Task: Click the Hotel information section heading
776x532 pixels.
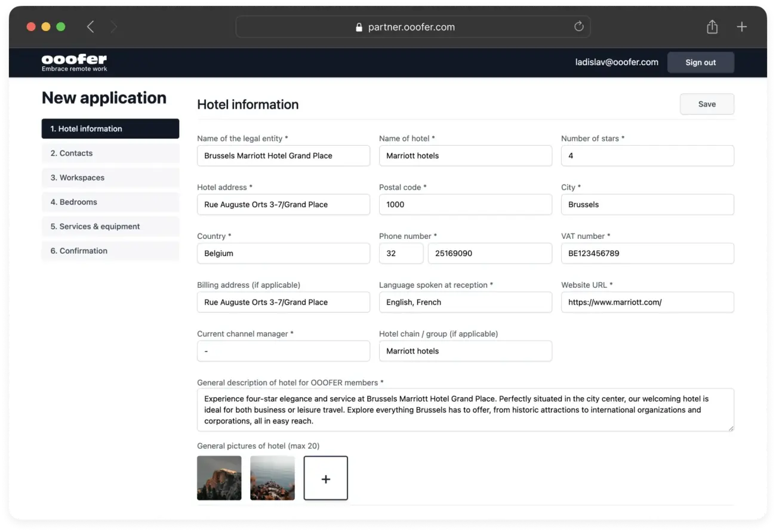Action: point(248,104)
